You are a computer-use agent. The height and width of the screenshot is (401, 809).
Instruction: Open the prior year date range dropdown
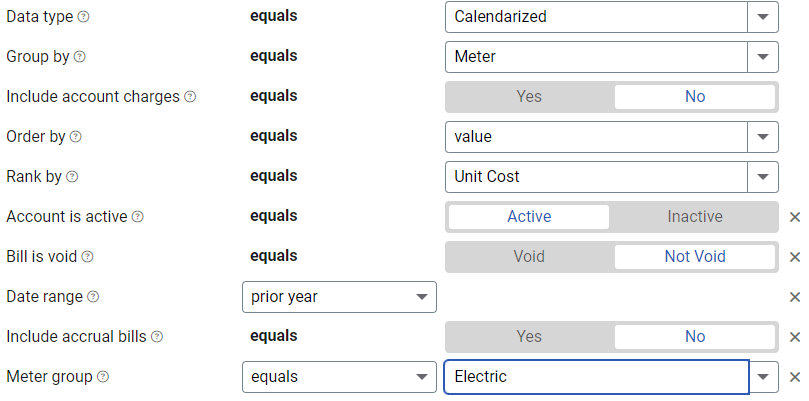point(339,297)
